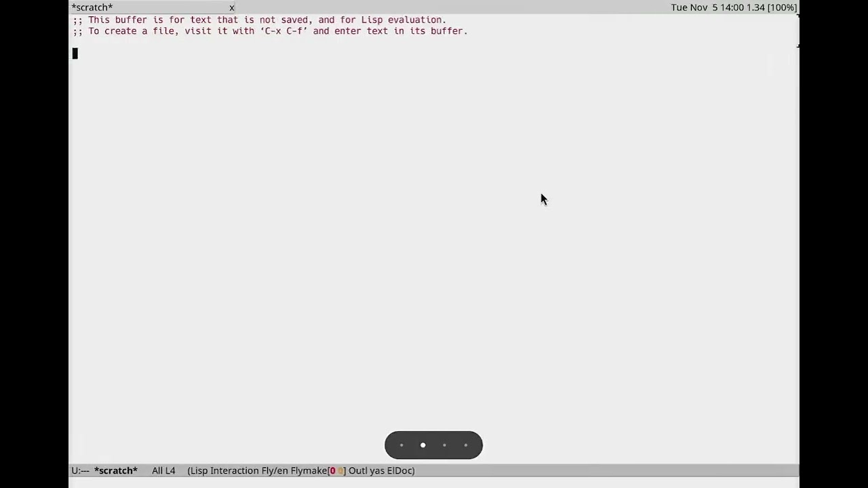Open the Flymake mode-line menu
Screen dimensions: 868x488
309,470
